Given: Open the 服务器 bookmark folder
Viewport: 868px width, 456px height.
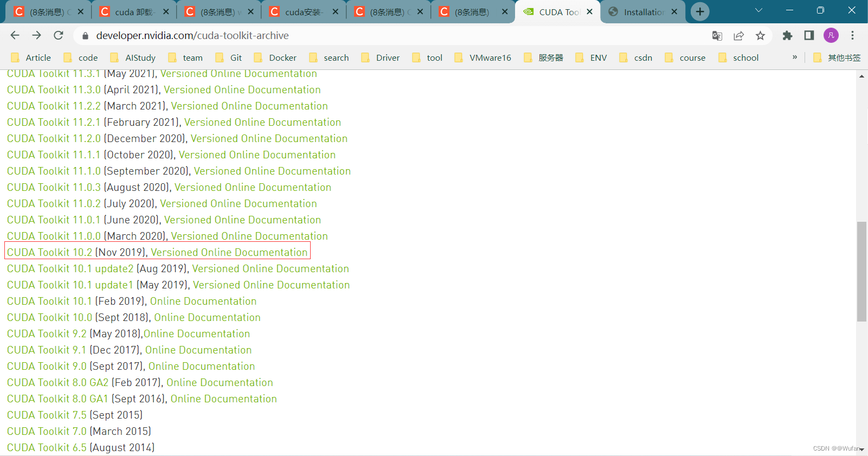Looking at the screenshot, I should click(544, 57).
